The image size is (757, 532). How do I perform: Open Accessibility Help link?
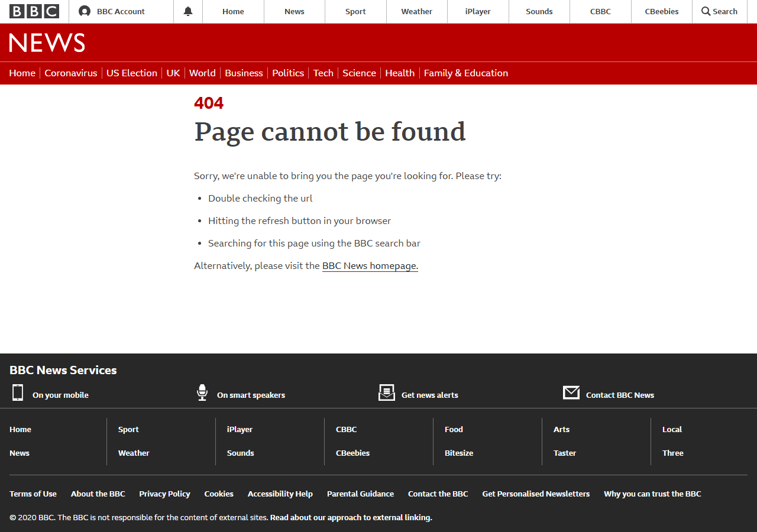[280, 494]
